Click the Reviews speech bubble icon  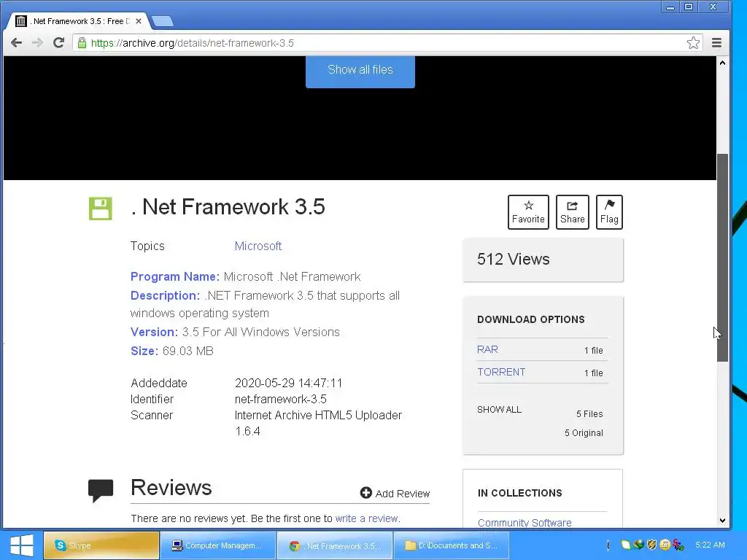(x=101, y=491)
